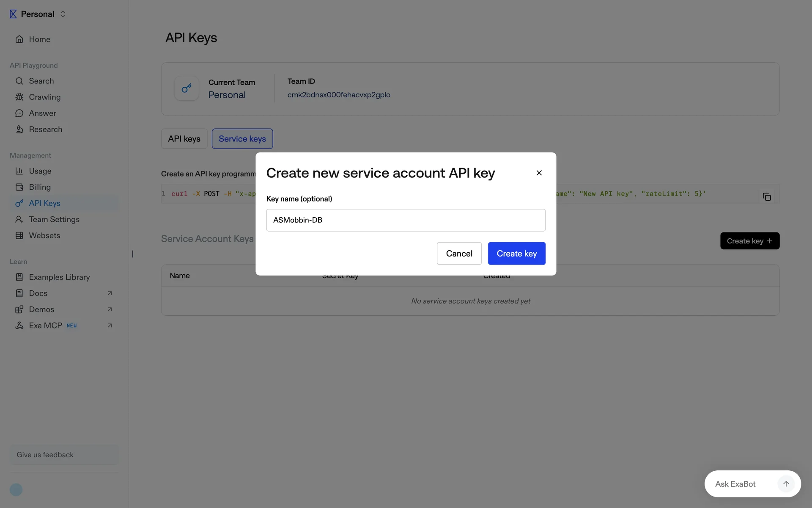Viewport: 812px width, 508px height.
Task: Close the create key dialog
Action: tap(539, 173)
